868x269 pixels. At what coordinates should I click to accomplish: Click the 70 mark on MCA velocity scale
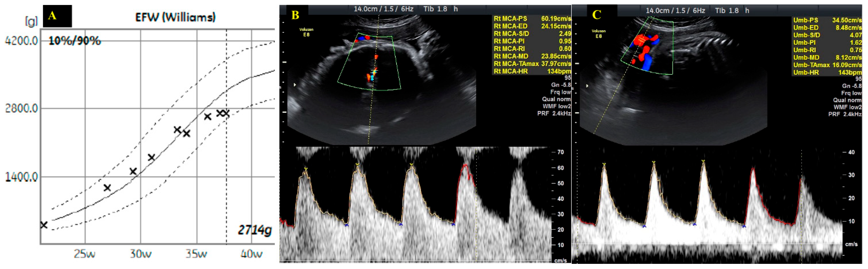tap(560, 152)
